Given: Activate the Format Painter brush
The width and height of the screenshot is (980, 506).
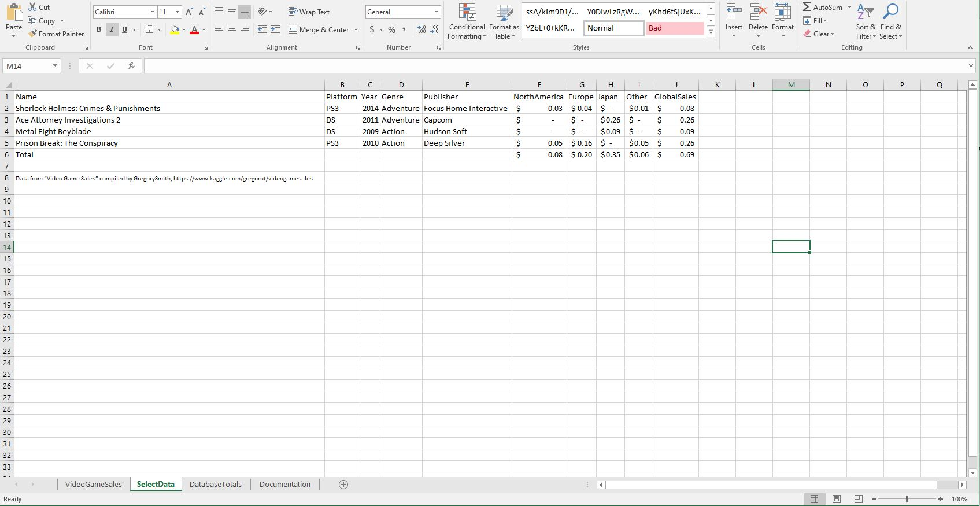Looking at the screenshot, I should 32,34.
